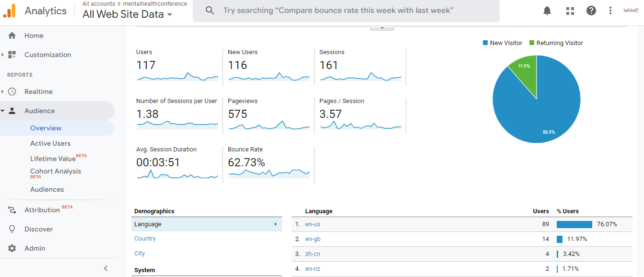Collapse the Audience section arrow

2,111
